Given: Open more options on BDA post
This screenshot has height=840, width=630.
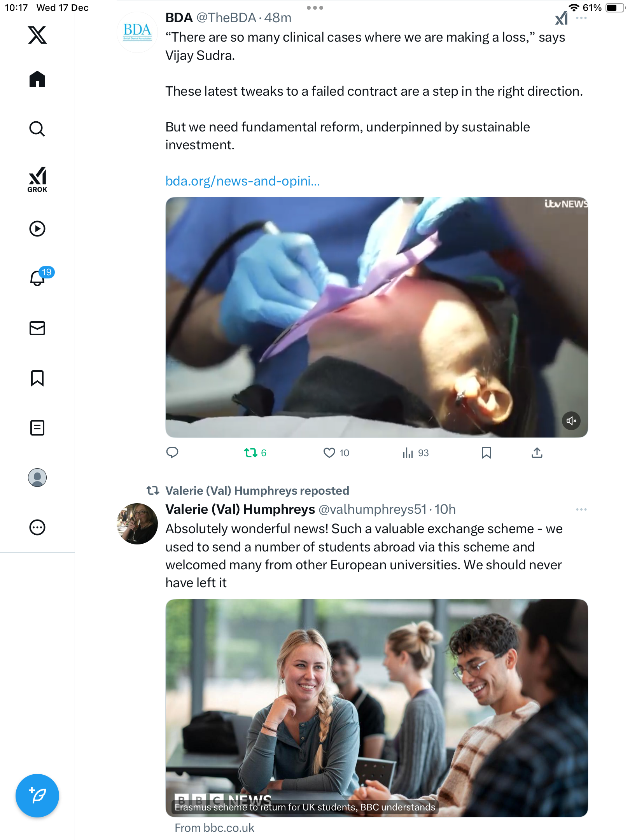Looking at the screenshot, I should point(581,18).
